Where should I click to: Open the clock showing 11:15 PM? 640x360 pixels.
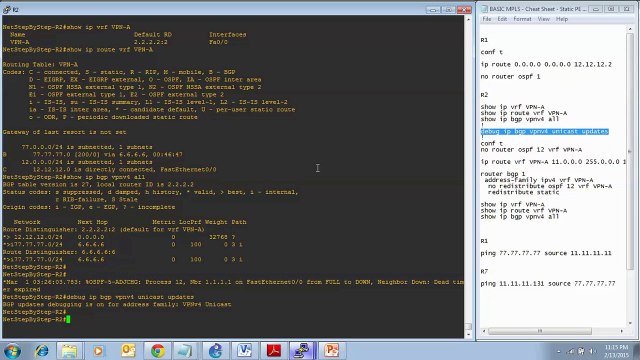tap(616, 351)
